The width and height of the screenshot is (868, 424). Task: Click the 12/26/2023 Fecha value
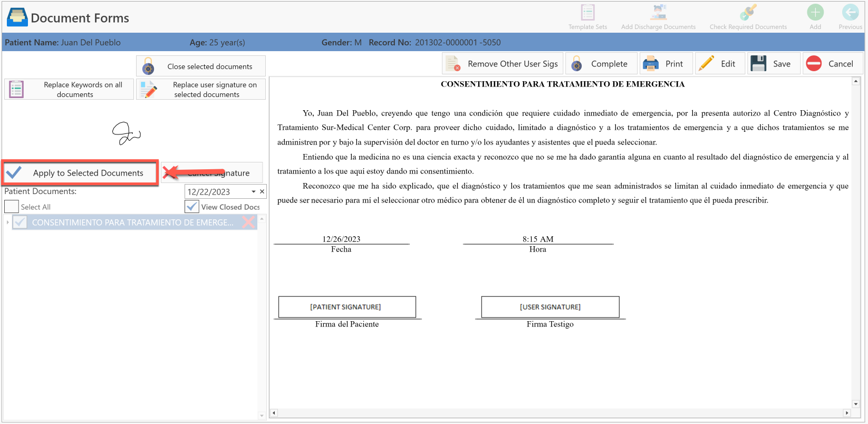click(341, 239)
